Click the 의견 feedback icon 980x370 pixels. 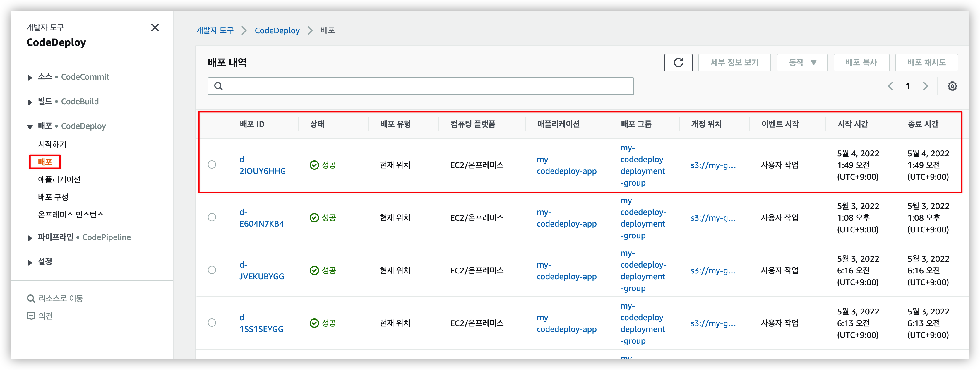[x=31, y=316]
